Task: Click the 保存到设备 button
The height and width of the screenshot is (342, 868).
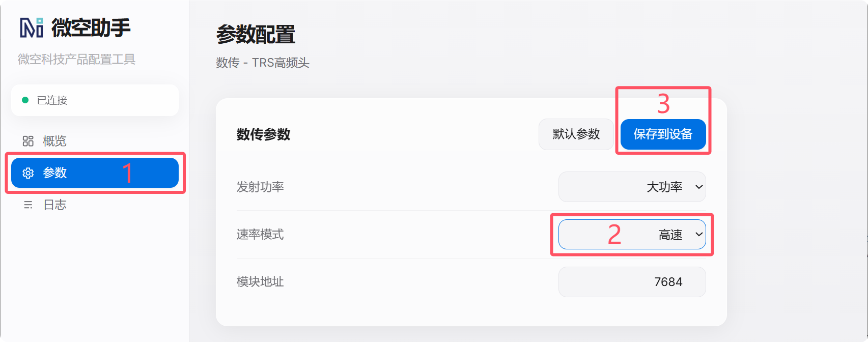Action: pos(663,134)
